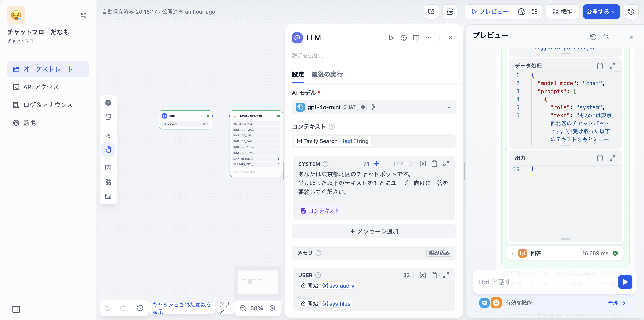Image resolution: width=644 pixels, height=320 pixels.
Task: Open ログ＆アナウンス section
Action: tap(48, 105)
